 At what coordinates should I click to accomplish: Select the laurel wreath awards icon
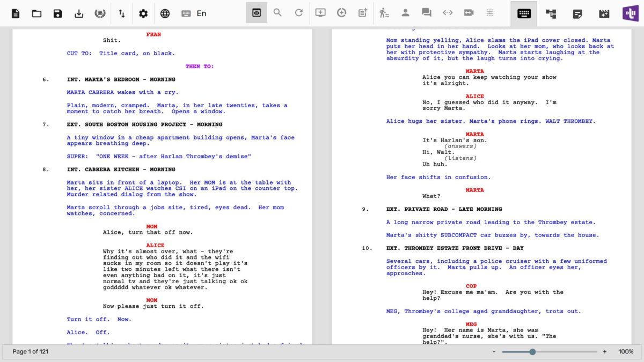[100, 13]
